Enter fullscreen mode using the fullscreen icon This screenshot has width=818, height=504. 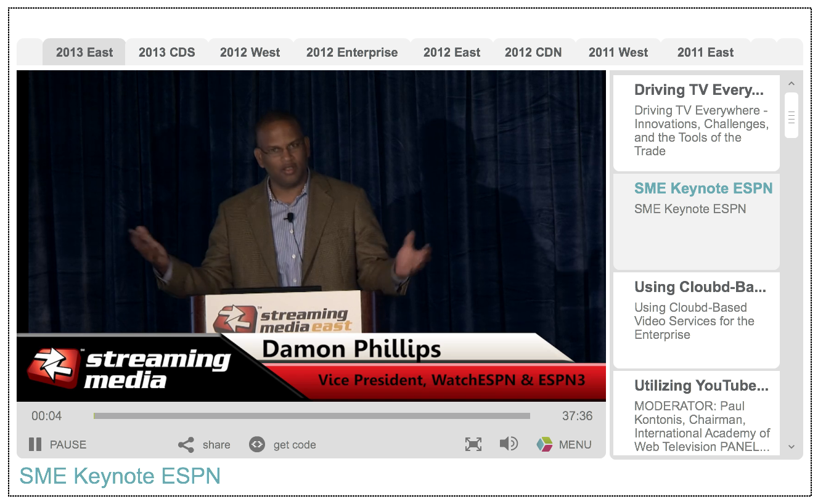pos(473,444)
